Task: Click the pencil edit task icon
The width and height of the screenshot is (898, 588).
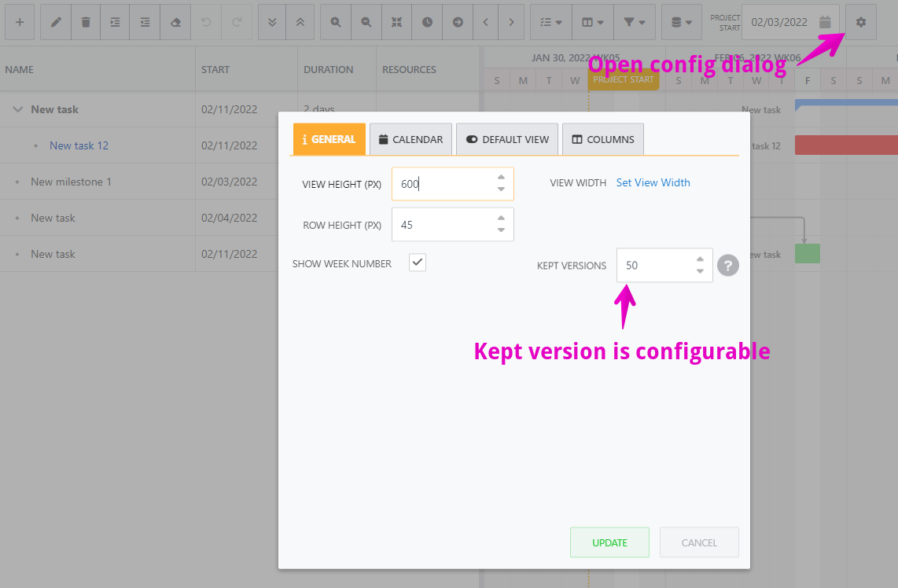Action: tap(56, 22)
